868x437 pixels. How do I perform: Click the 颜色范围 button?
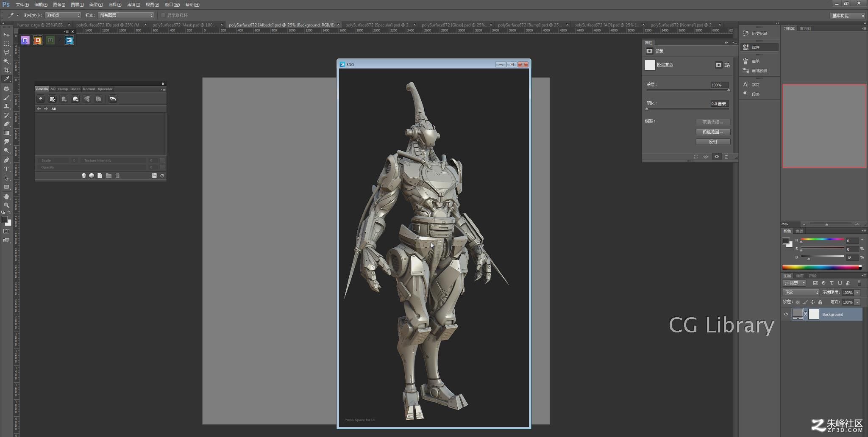[713, 132]
